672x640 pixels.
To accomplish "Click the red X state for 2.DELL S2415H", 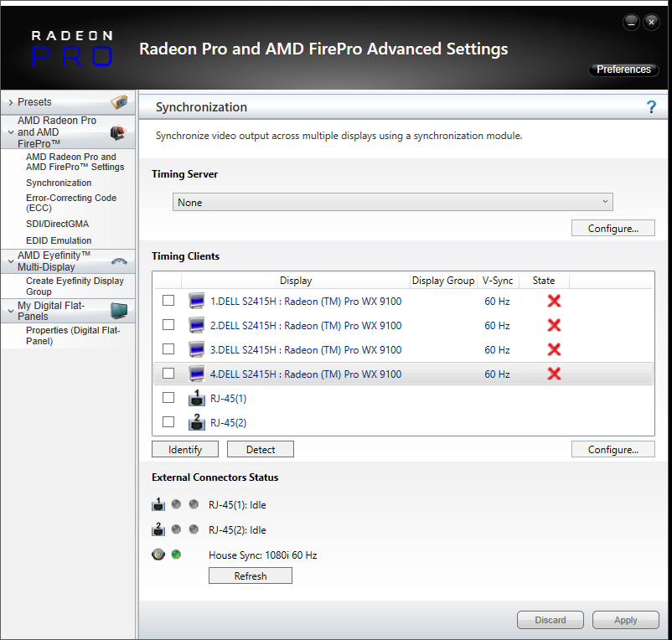I will coord(554,325).
